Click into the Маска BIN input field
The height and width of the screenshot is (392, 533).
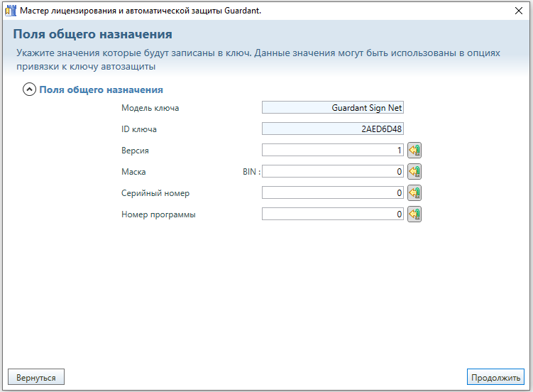[x=332, y=171]
